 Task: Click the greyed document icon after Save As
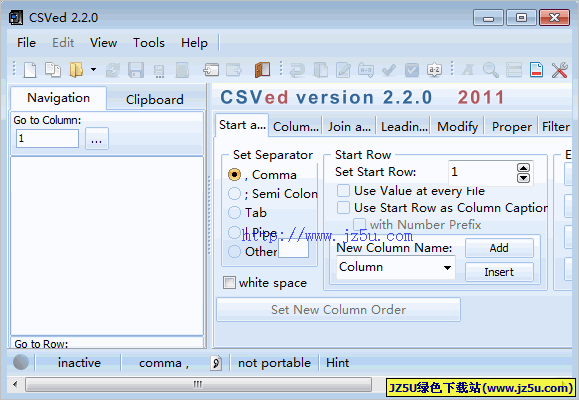[x=182, y=69]
